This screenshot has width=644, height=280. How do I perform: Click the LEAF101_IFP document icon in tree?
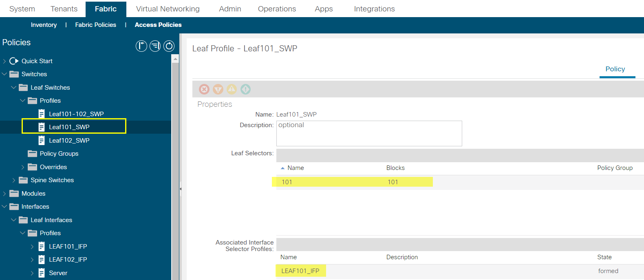coord(42,246)
